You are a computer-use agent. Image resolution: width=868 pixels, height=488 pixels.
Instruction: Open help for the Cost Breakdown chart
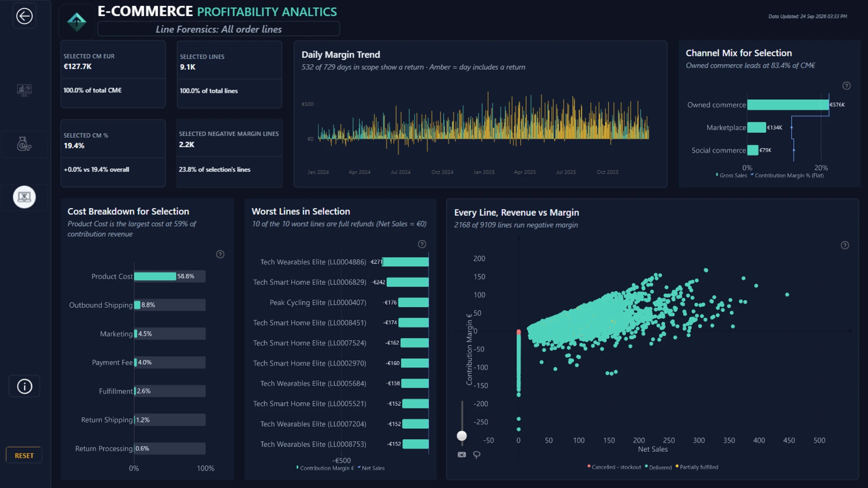[220, 254]
